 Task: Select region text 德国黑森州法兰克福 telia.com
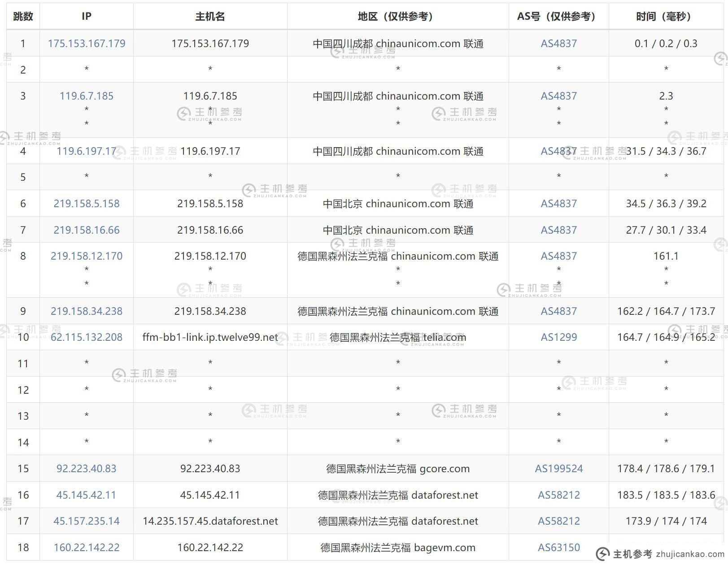398,337
